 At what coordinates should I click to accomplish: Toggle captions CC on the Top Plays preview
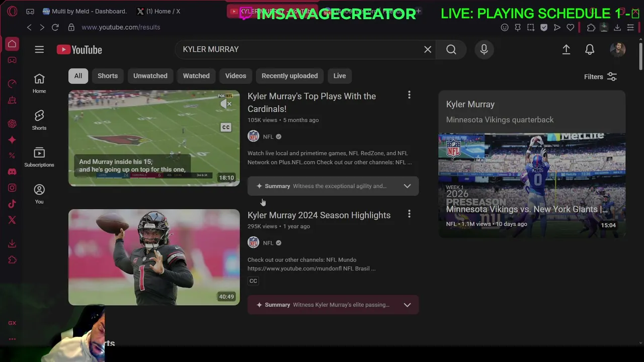coord(226,127)
